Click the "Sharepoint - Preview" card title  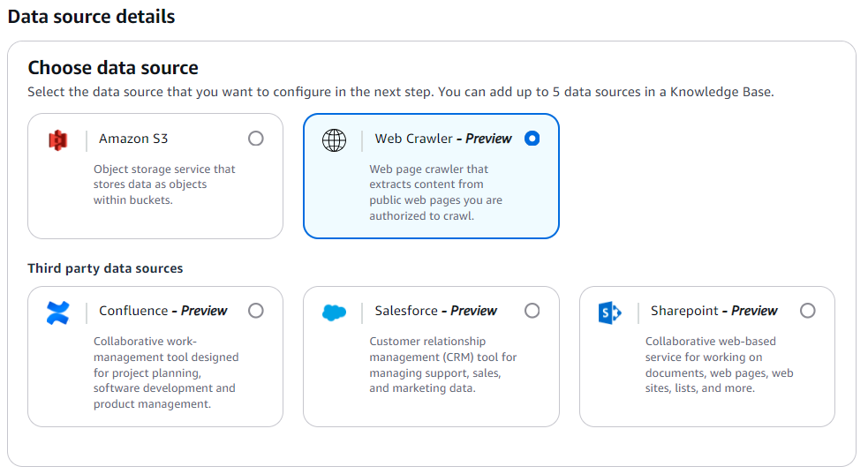click(x=713, y=311)
